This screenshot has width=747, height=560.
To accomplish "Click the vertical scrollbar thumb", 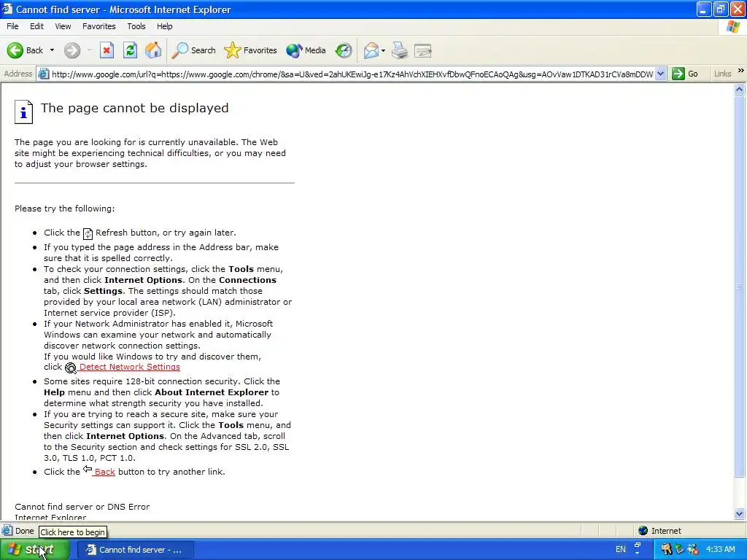I will click(740, 286).
